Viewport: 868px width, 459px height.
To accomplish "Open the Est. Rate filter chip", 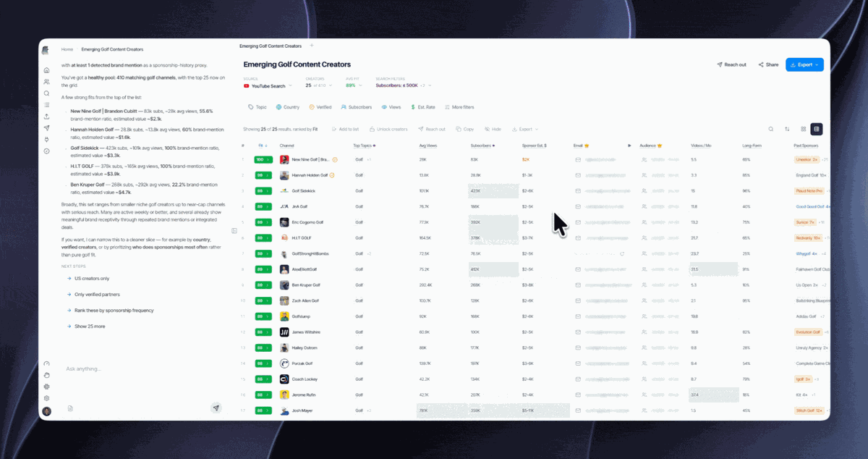I will 423,107.
